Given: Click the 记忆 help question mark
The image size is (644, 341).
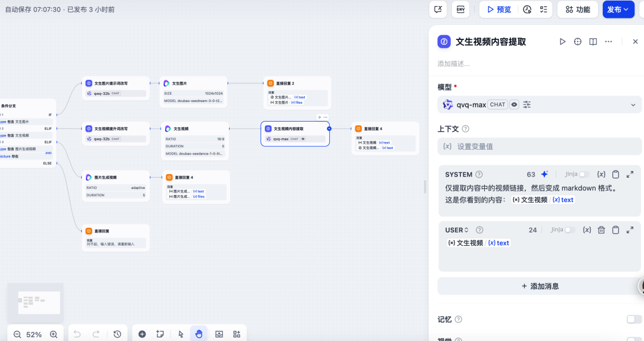Looking at the screenshot, I should (x=459, y=319).
